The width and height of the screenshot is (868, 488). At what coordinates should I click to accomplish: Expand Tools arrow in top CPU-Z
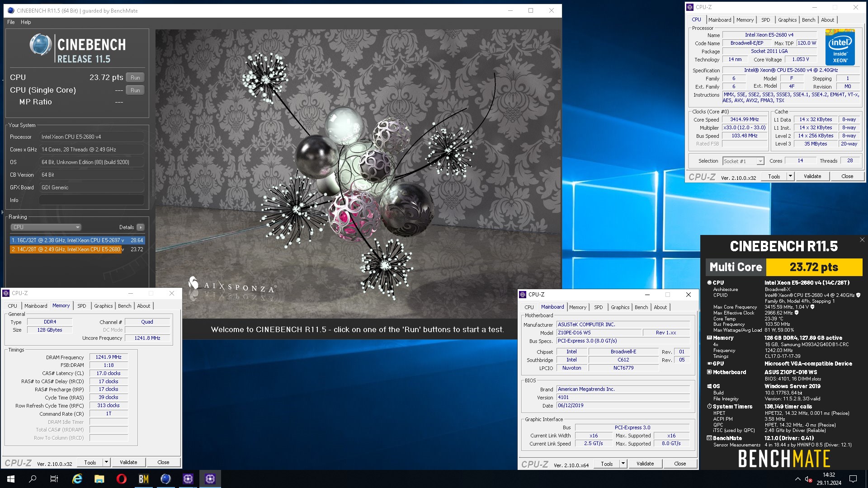pos(790,177)
